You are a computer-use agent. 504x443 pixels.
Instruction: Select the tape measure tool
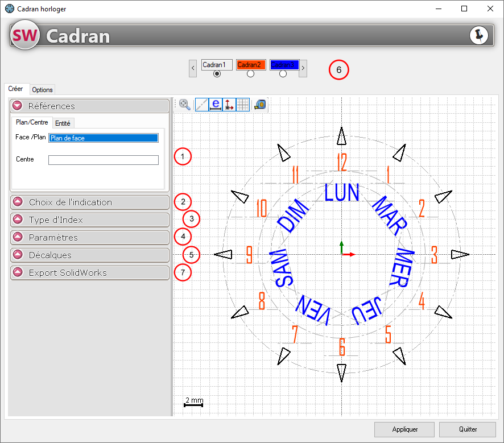point(259,104)
